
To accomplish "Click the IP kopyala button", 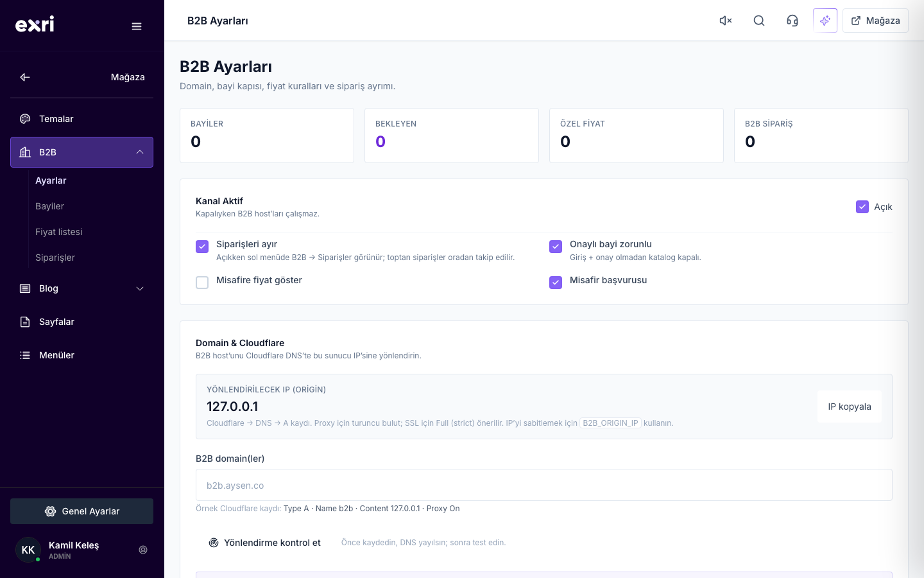I will tap(850, 407).
